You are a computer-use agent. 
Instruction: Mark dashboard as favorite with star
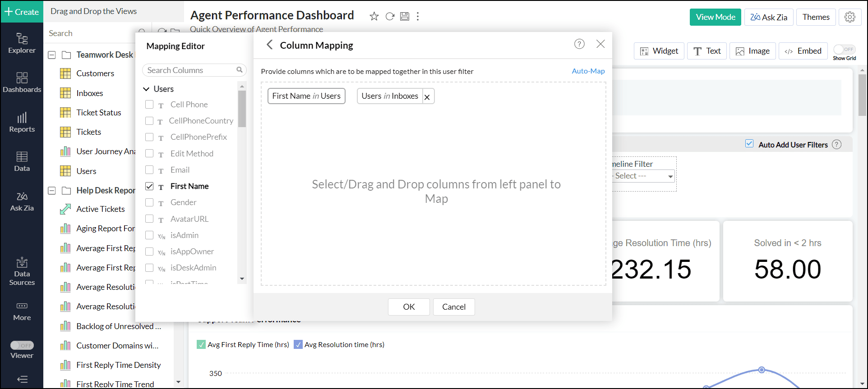point(374,17)
